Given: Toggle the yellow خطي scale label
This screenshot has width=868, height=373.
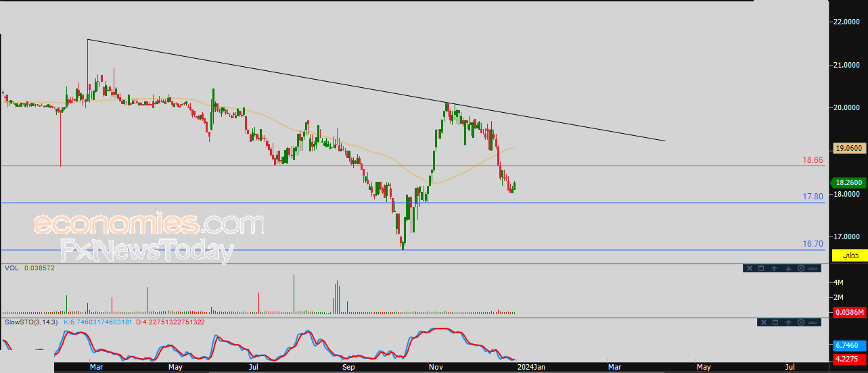Looking at the screenshot, I should click(850, 255).
